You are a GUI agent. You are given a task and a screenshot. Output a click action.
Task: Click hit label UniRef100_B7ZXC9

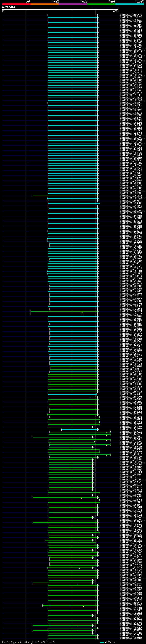tap(131, 40)
